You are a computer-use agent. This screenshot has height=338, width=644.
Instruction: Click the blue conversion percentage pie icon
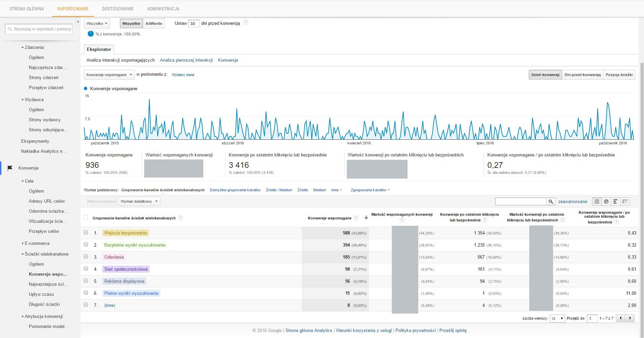pyautogui.click(x=91, y=33)
